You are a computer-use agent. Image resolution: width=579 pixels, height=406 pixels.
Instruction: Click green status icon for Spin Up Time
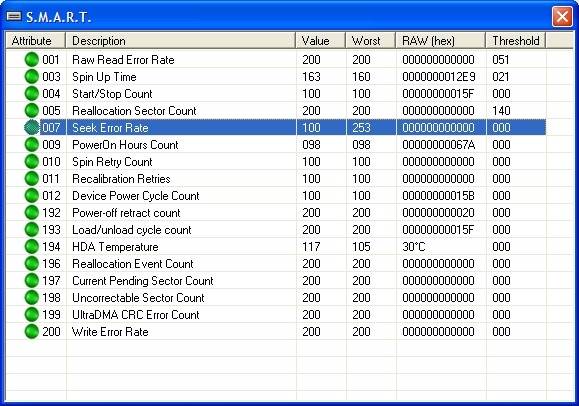(32, 76)
